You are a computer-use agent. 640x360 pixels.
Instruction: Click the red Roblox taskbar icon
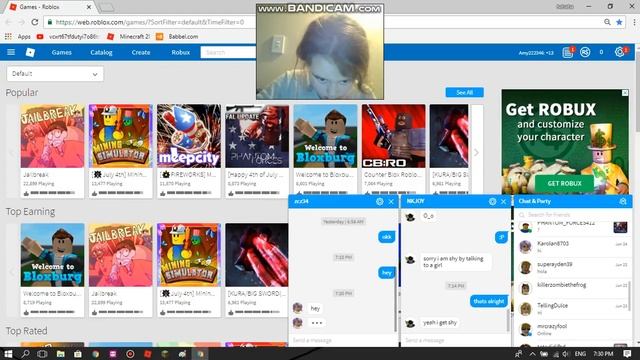pyautogui.click(x=148, y=354)
